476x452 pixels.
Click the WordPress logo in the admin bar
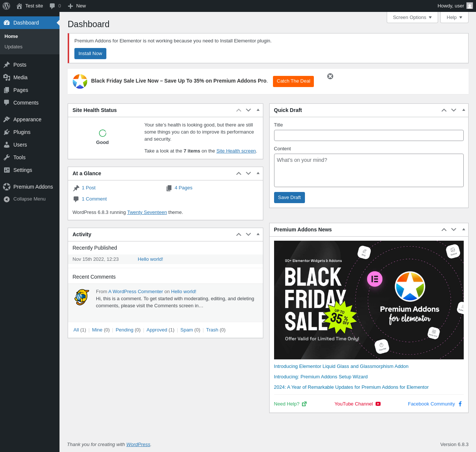[x=6, y=6]
